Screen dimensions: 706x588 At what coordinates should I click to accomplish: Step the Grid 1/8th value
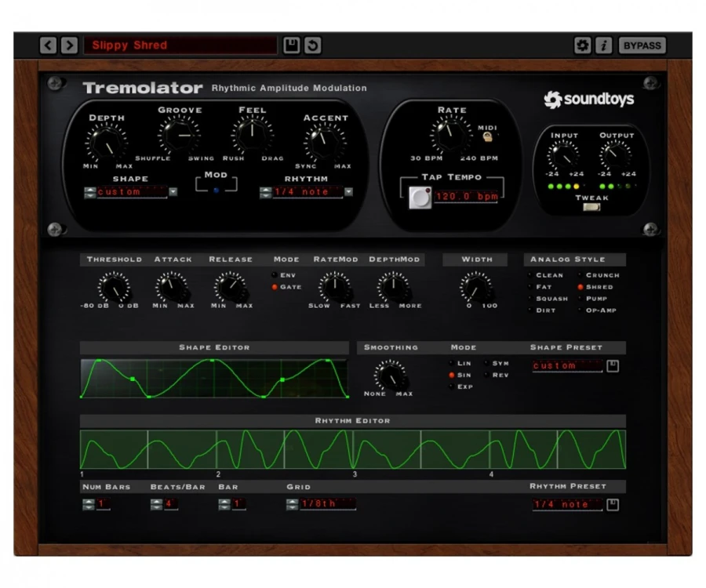(x=293, y=504)
